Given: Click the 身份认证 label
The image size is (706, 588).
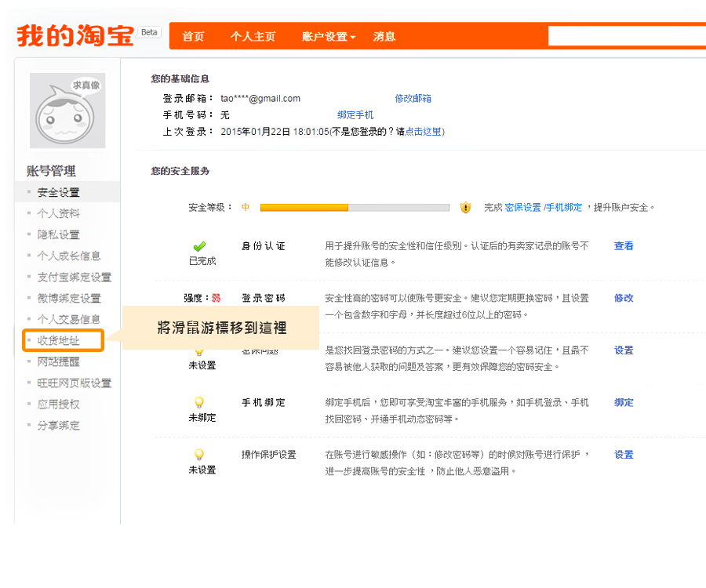Looking at the screenshot, I should pos(264,246).
